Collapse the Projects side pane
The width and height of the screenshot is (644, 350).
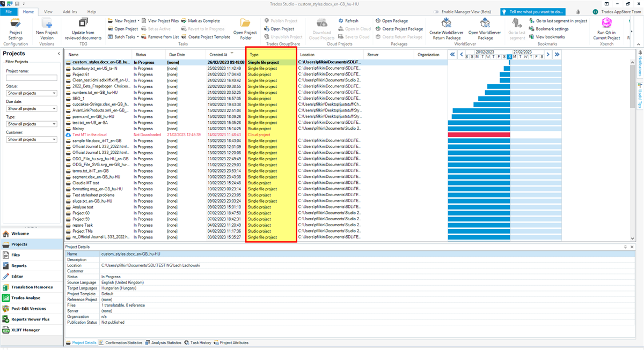[x=59, y=54]
